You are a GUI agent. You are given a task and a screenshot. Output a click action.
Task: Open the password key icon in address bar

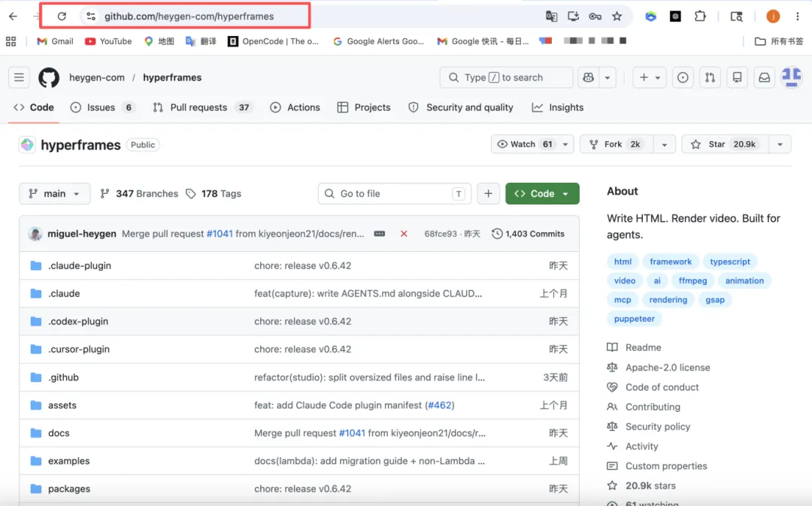tap(595, 16)
